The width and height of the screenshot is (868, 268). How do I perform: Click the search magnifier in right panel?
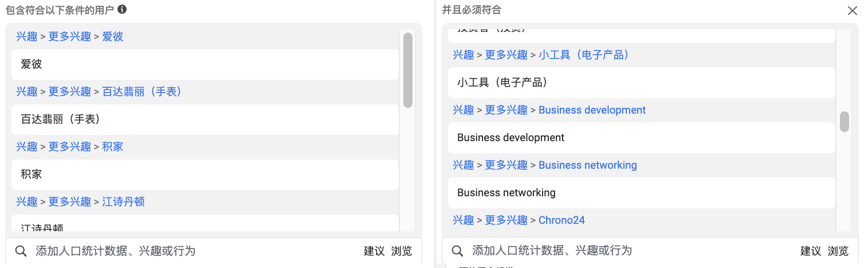point(457,251)
